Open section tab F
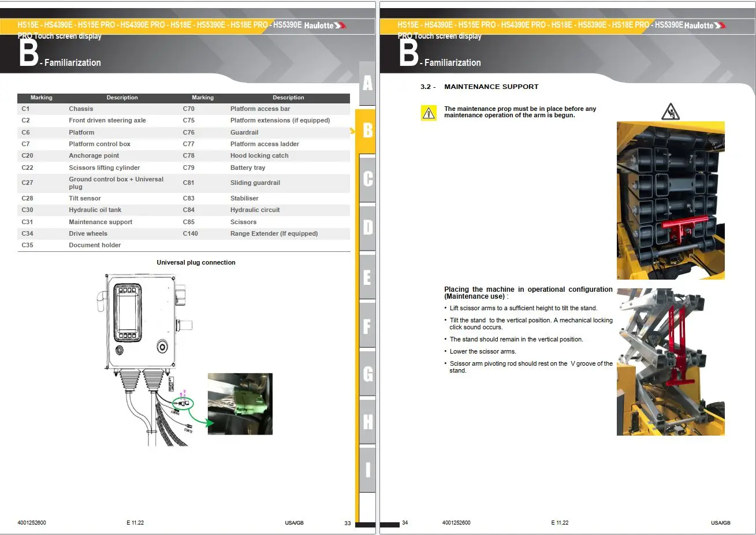 (367, 326)
